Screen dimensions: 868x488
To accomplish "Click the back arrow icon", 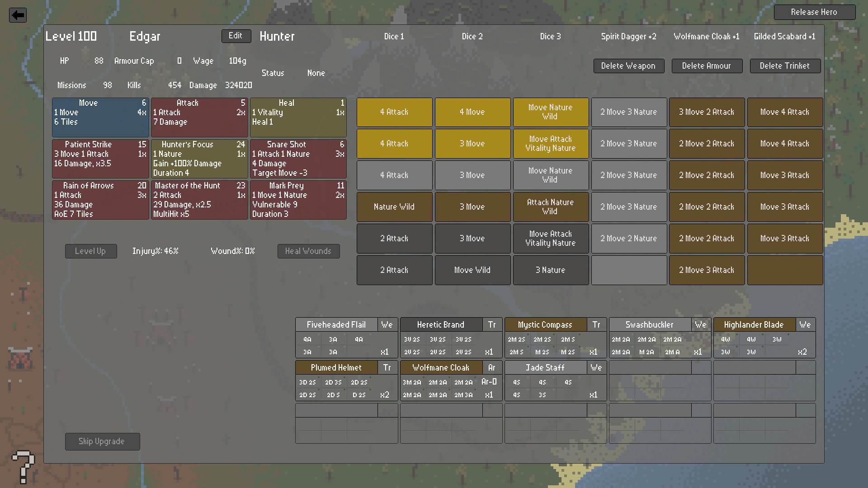I will tap(18, 15).
